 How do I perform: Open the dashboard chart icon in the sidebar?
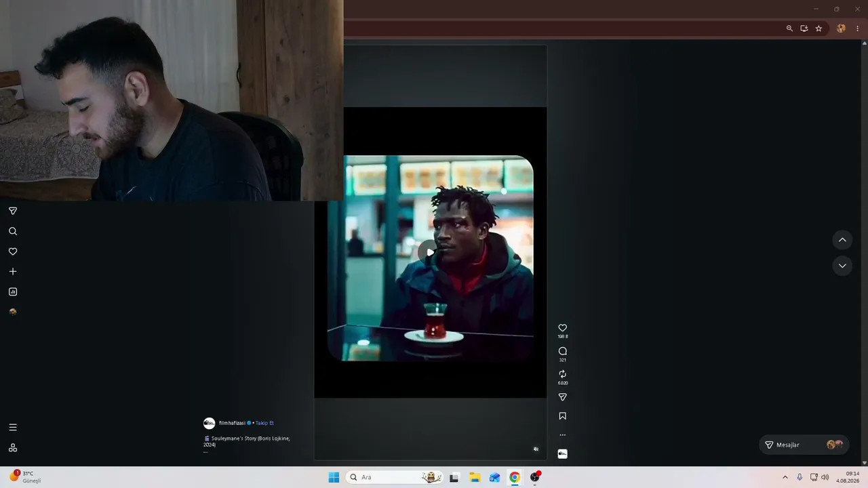click(13, 292)
